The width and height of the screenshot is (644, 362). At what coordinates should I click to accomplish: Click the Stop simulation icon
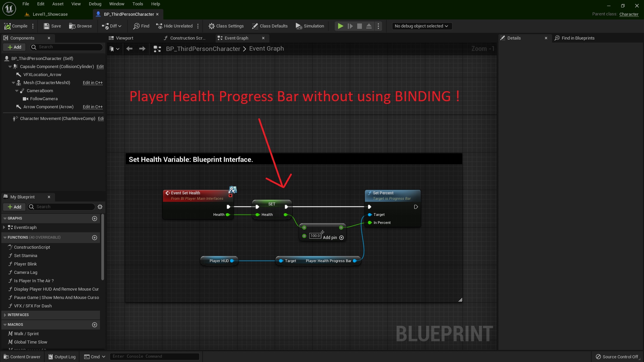pos(360,26)
